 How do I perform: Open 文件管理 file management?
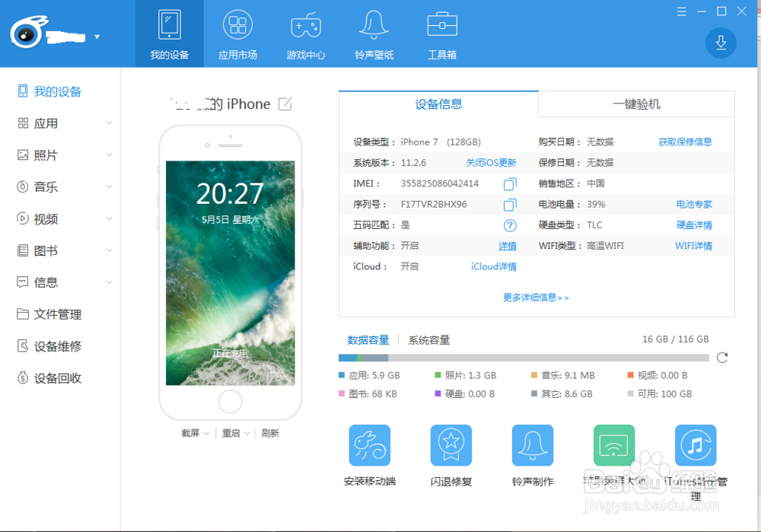point(49,314)
